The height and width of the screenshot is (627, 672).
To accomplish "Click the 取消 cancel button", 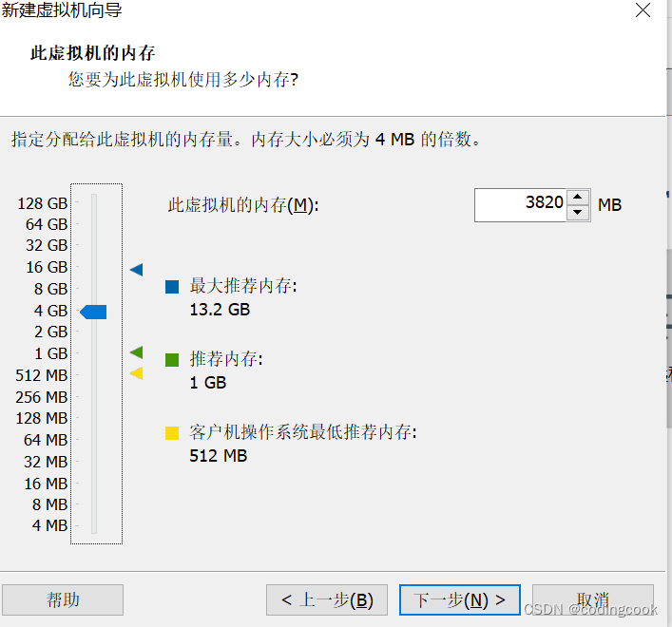I will pos(593,599).
